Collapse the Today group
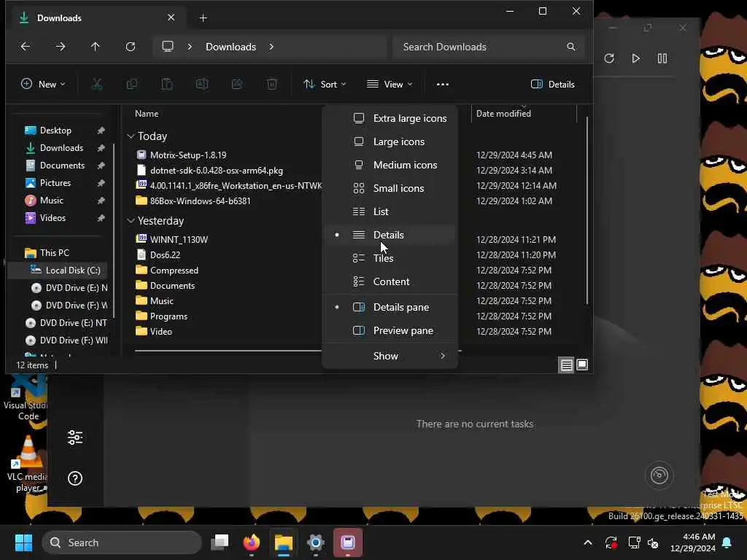The image size is (747, 560). pyautogui.click(x=131, y=136)
